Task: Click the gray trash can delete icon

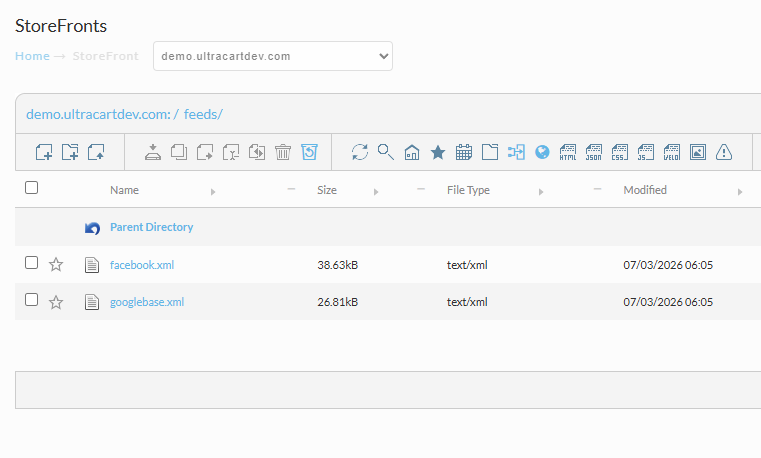Action: tap(283, 152)
